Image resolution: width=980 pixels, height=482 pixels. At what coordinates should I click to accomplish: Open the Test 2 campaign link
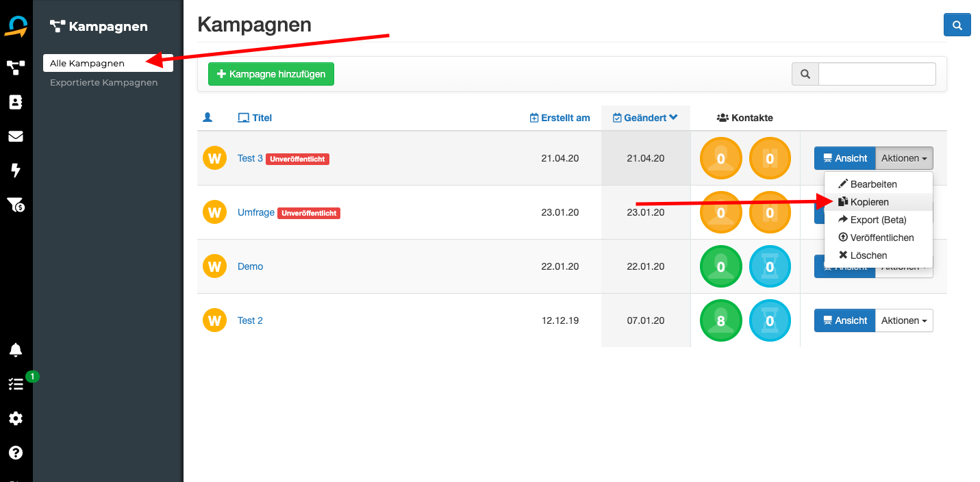[250, 320]
